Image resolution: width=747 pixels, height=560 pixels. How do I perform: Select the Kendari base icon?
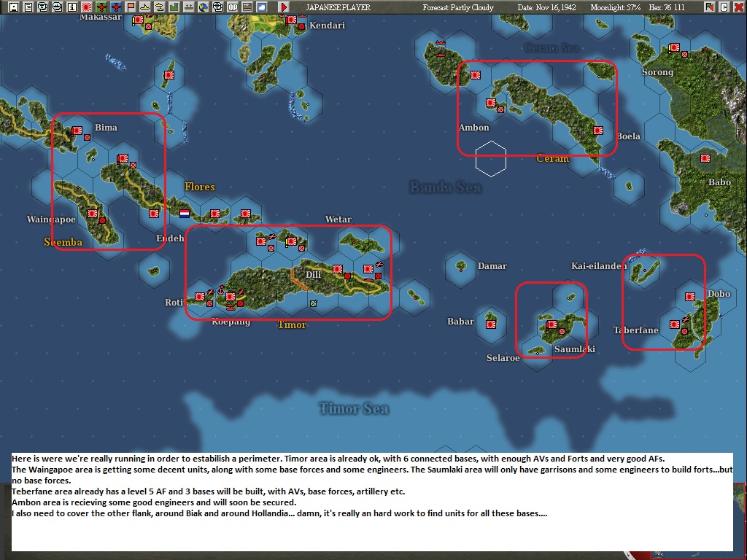(292, 20)
